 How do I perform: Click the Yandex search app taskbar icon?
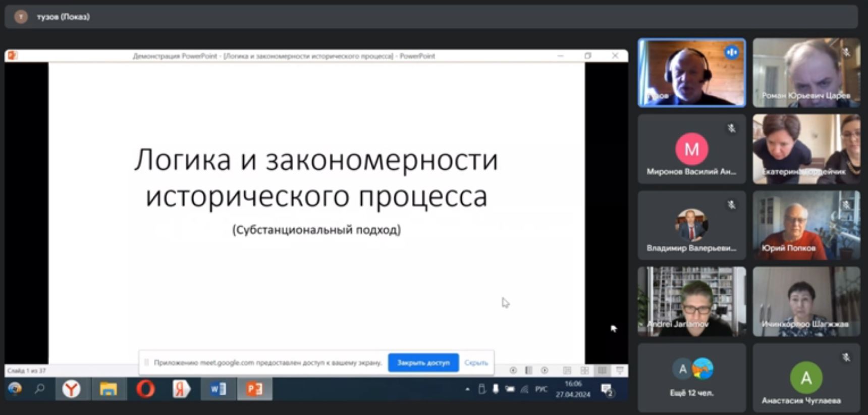pos(181,389)
